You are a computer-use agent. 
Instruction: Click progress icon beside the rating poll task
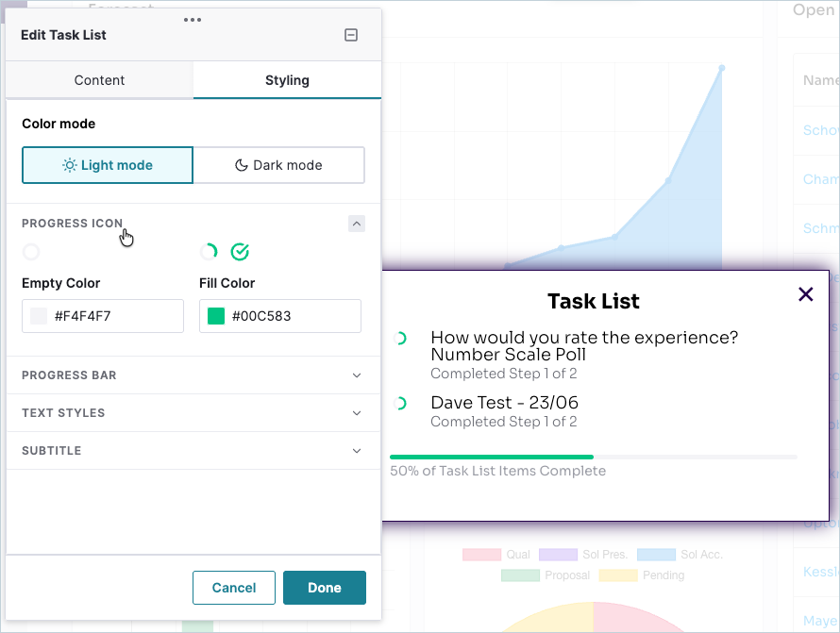click(400, 338)
